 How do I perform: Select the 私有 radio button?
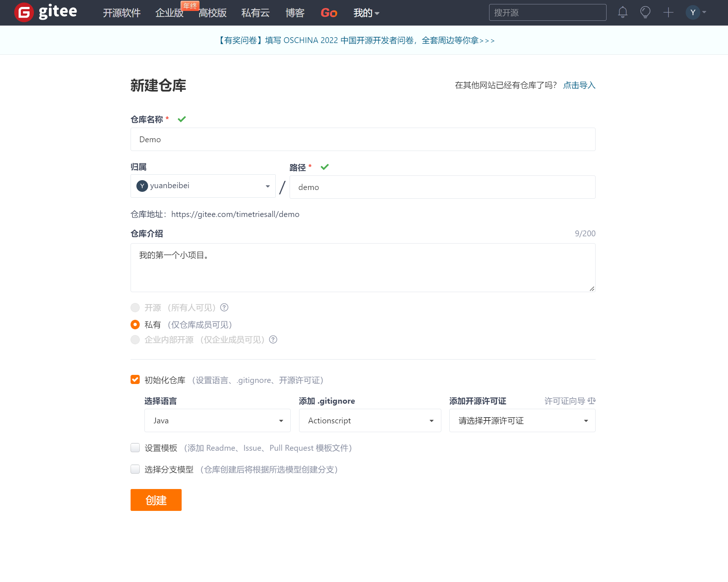pyautogui.click(x=135, y=324)
